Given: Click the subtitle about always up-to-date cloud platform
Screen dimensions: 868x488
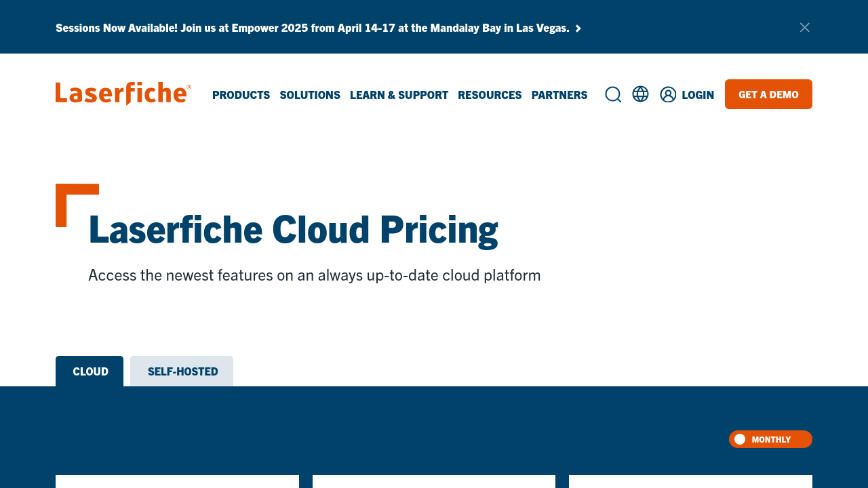Looking at the screenshot, I should [314, 275].
